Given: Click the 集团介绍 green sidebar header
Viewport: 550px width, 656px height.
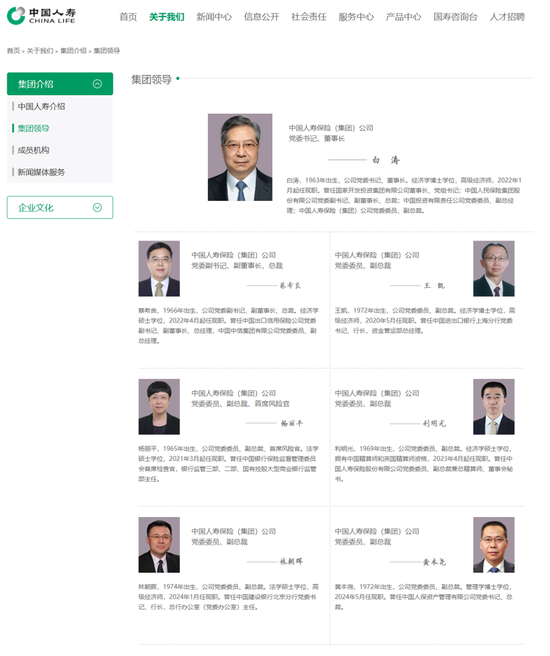Looking at the screenshot, I should [x=60, y=84].
